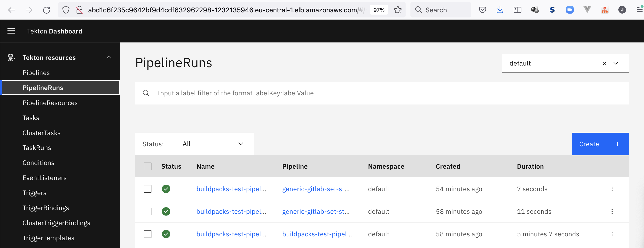Image resolution: width=644 pixels, height=248 pixels.
Task: Open Conditions in the sidebar
Action: pos(38,163)
